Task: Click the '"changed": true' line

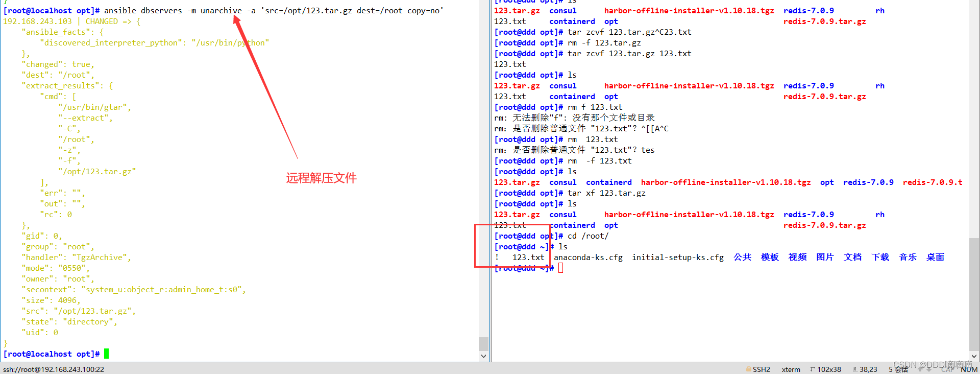Action: (x=58, y=64)
